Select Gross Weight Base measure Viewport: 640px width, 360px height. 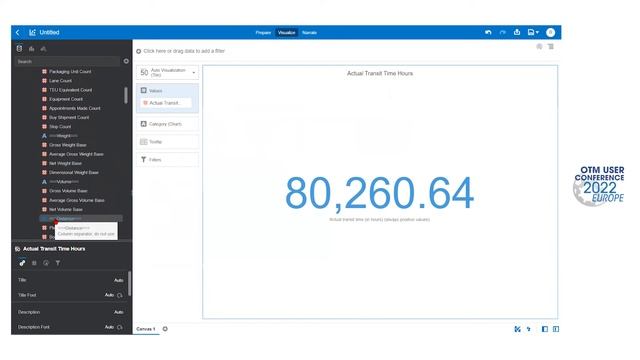pyautogui.click(x=67, y=145)
